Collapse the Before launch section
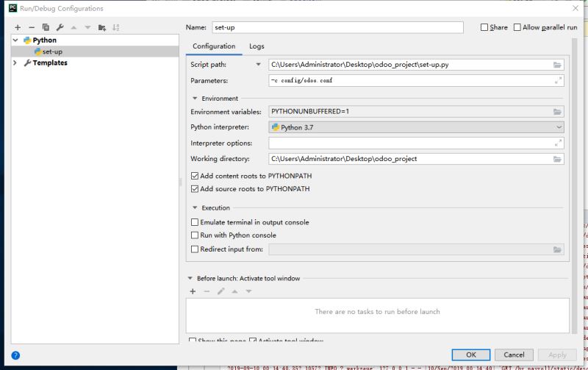The image size is (588, 370). coord(190,279)
